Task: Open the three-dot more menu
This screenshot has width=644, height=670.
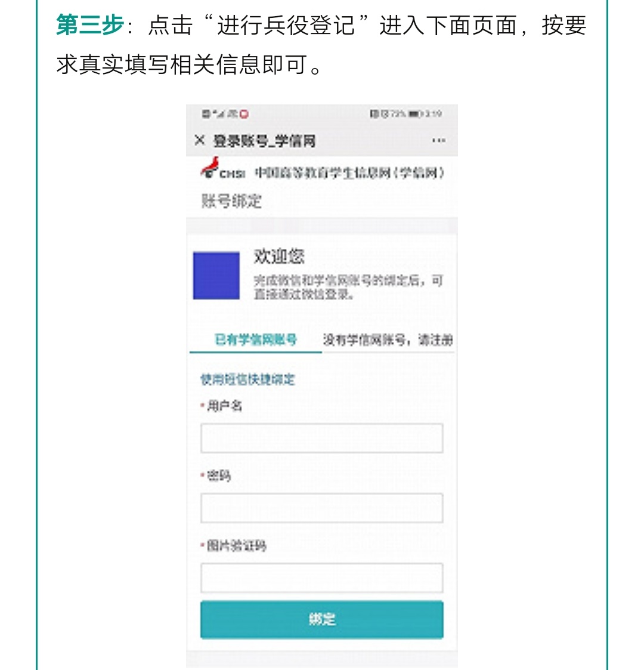Action: point(438,141)
